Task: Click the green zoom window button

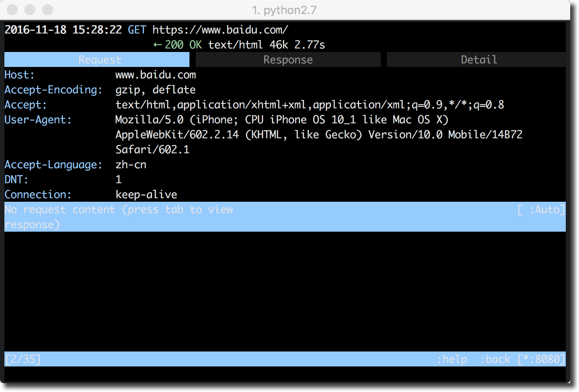Action: pos(47,9)
